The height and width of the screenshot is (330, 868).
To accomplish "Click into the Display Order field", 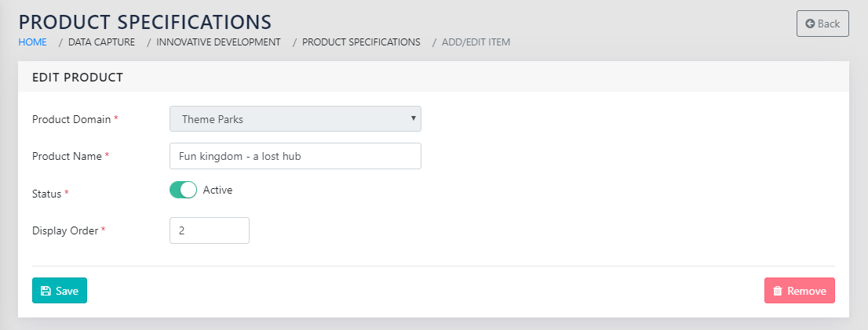I will click(x=210, y=230).
